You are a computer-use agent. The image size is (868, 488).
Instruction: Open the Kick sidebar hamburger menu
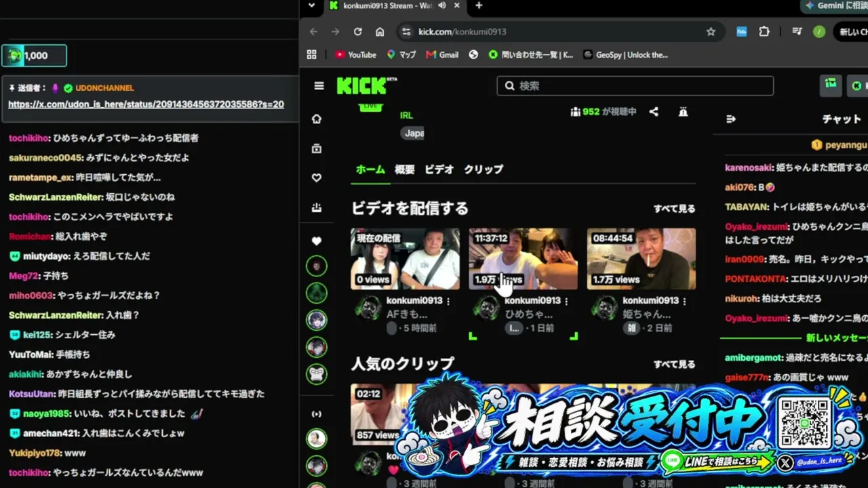pos(319,86)
